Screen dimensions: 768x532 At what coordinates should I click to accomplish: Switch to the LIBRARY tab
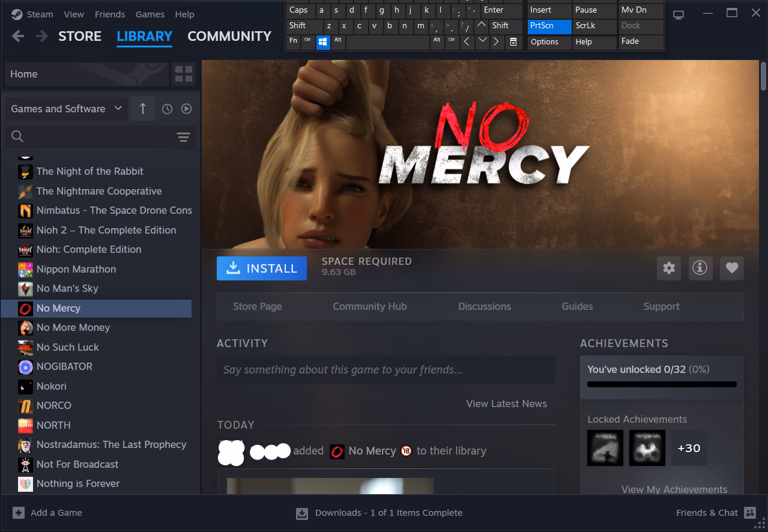145,36
